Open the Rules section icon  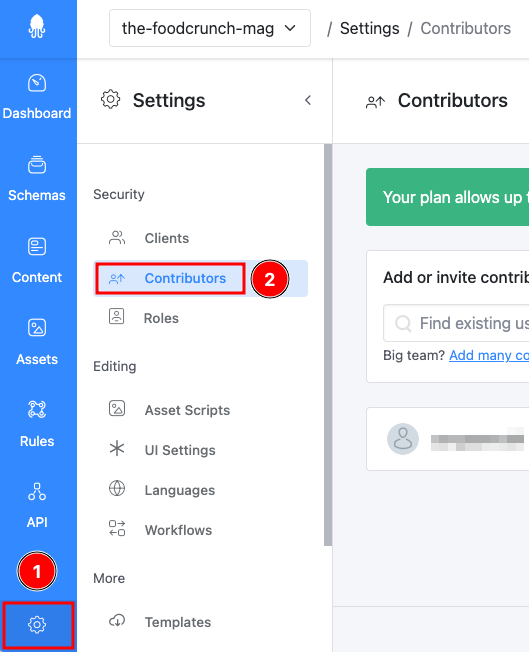[37, 410]
